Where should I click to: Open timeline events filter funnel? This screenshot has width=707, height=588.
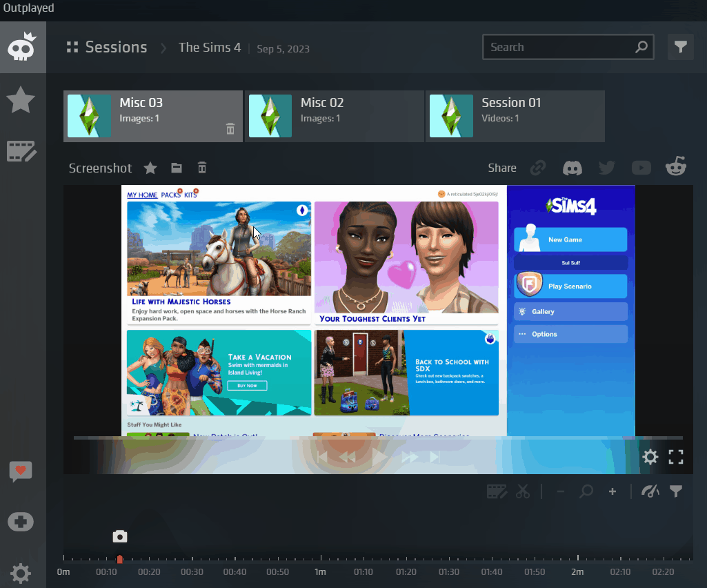click(x=676, y=491)
